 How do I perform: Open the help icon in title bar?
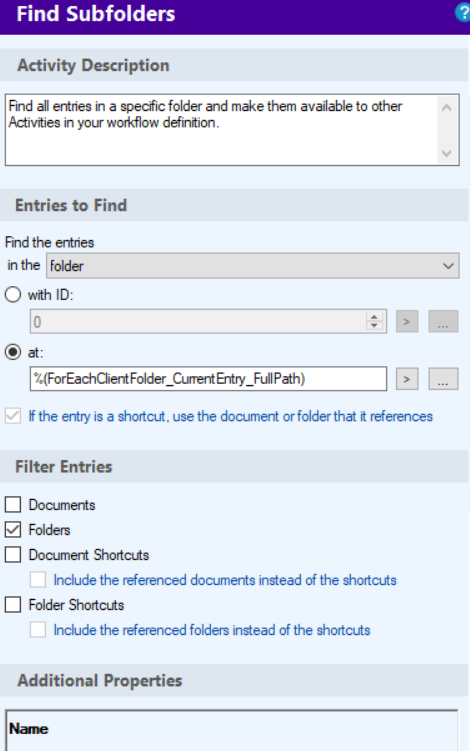click(x=463, y=12)
